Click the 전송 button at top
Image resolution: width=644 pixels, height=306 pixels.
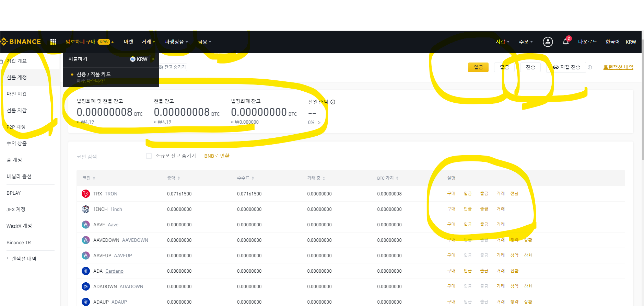(530, 67)
